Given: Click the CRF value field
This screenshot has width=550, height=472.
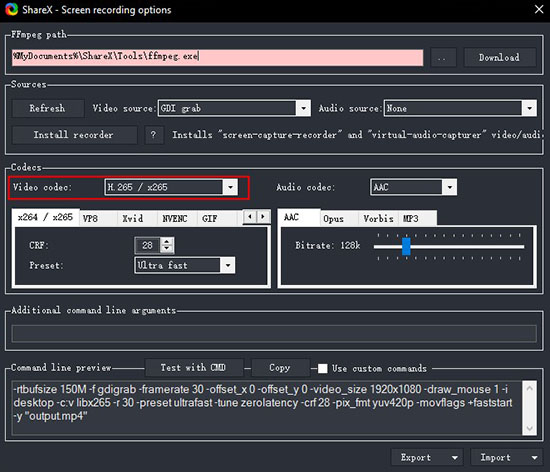Looking at the screenshot, I should [147, 245].
